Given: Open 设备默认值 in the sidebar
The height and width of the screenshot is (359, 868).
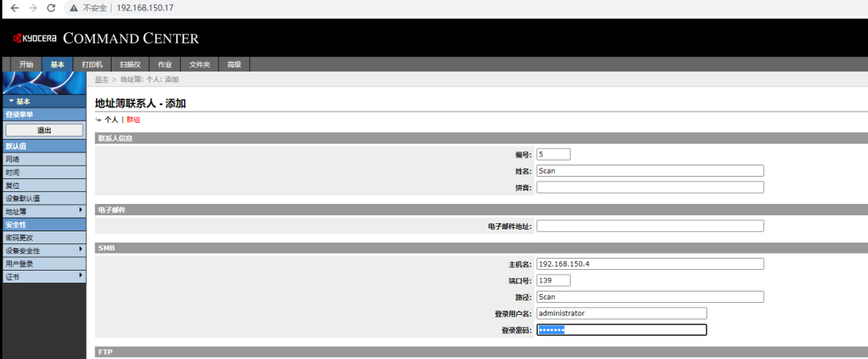Looking at the screenshot, I should click(x=44, y=198).
